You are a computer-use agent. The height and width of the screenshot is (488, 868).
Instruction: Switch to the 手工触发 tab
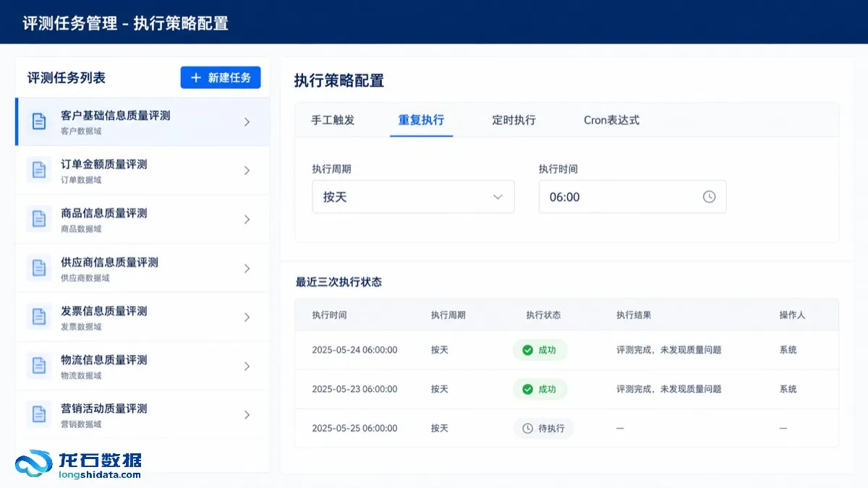click(333, 120)
